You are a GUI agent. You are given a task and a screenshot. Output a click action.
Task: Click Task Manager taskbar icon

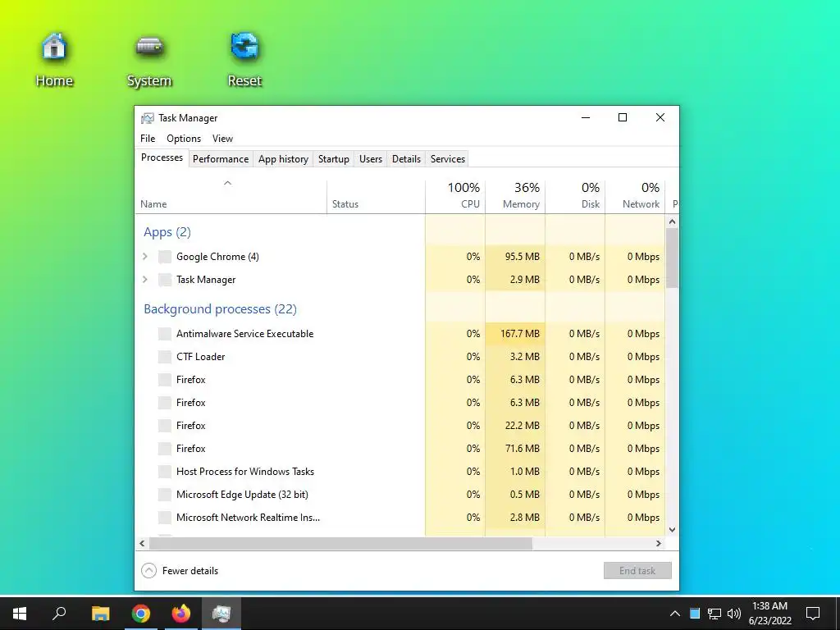[221, 614]
